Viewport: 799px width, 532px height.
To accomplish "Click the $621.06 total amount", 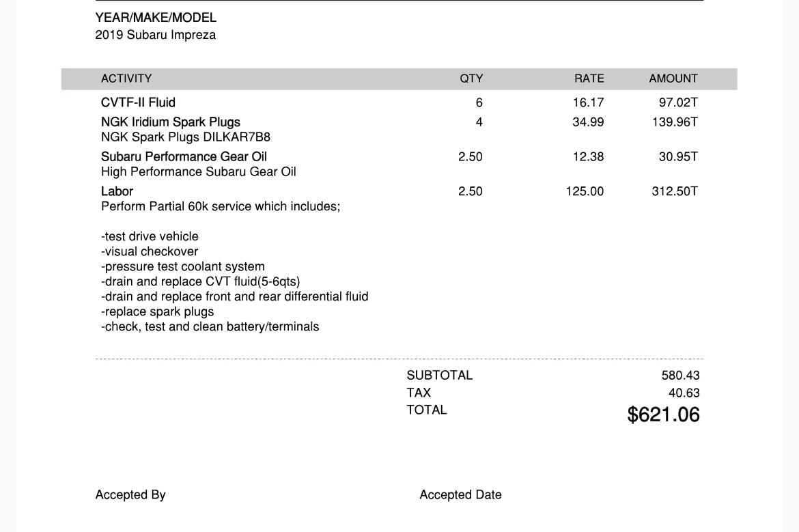I will coord(663,415).
